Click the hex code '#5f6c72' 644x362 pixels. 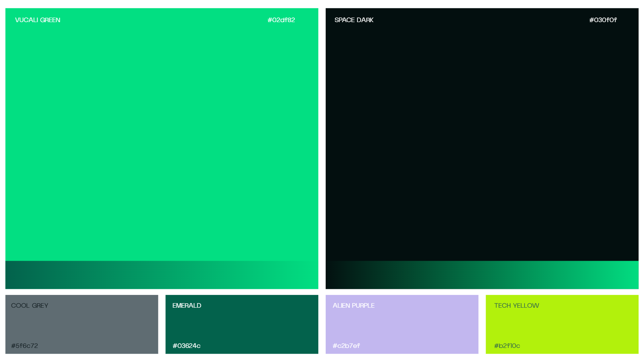pyautogui.click(x=24, y=346)
